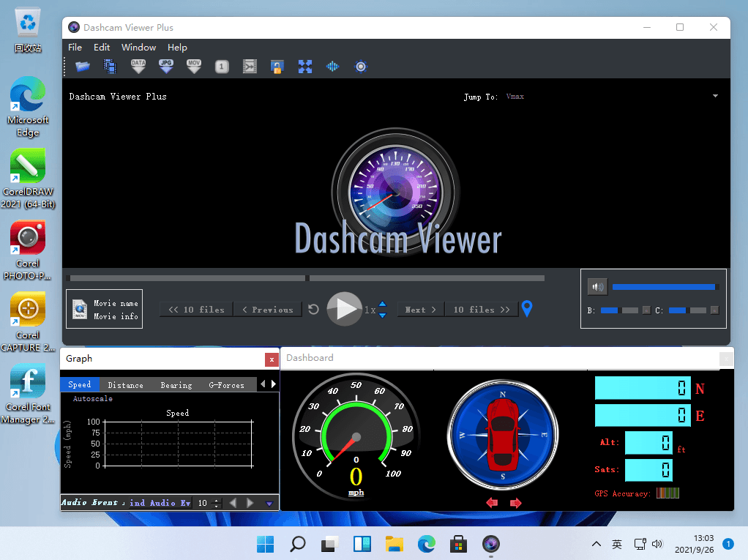Click the red right arrow under the compass
Viewport: 748px width, 560px height.
(x=516, y=503)
